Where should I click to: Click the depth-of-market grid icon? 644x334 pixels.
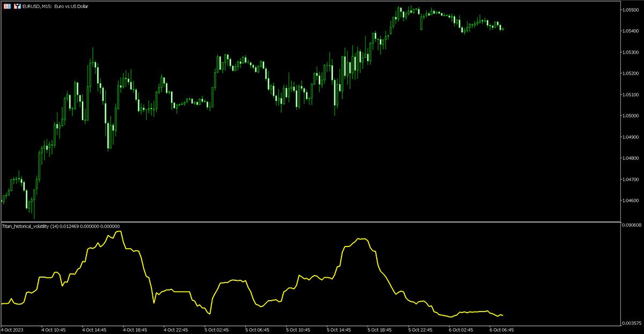[x=8, y=6]
